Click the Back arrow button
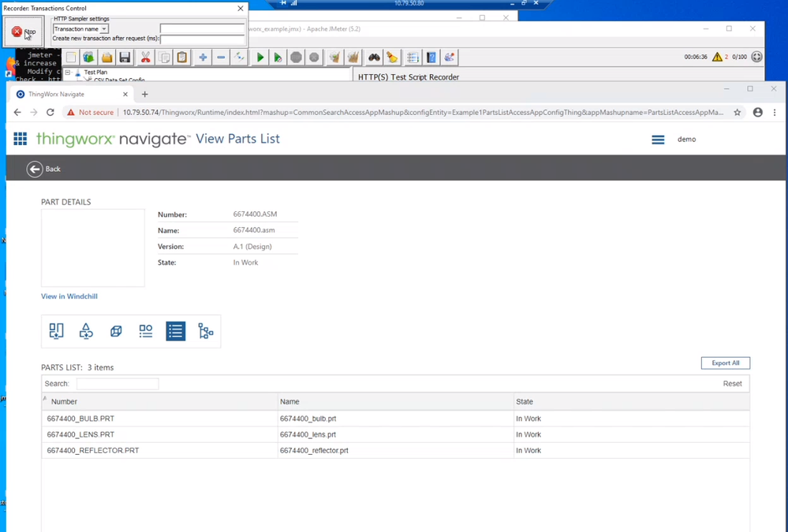Screen dimensions: 788x532 [35, 169]
